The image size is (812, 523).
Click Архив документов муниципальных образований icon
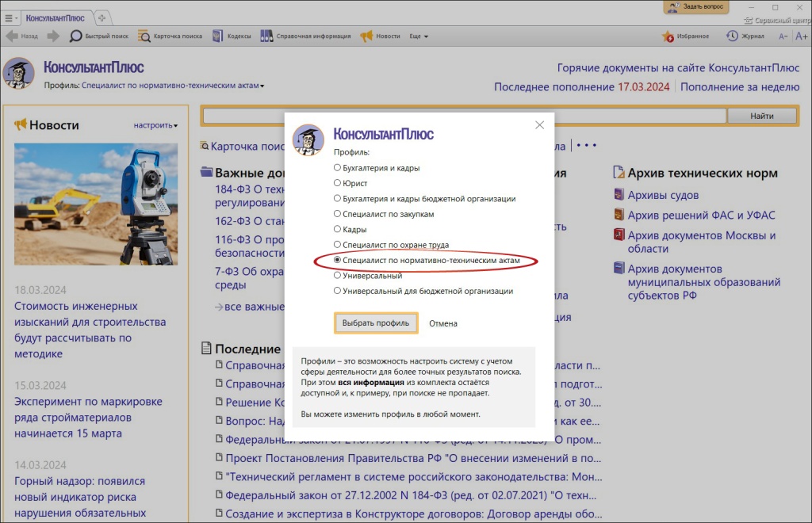619,268
